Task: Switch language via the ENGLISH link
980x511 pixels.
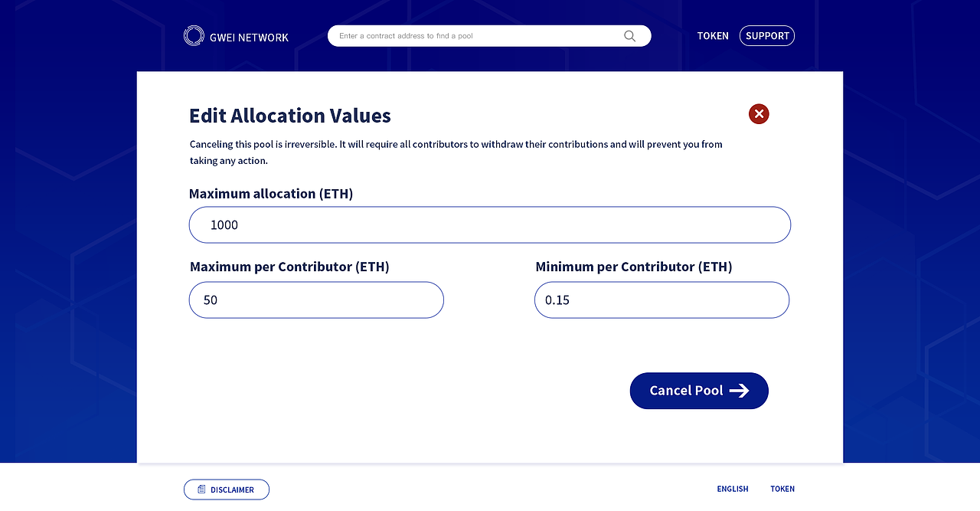Action: (x=733, y=489)
